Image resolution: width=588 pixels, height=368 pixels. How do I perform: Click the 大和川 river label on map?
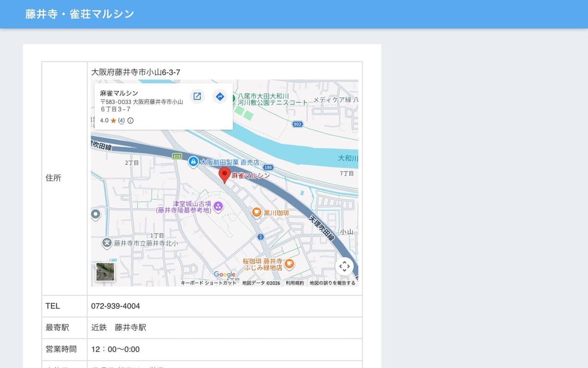pyautogui.click(x=348, y=158)
